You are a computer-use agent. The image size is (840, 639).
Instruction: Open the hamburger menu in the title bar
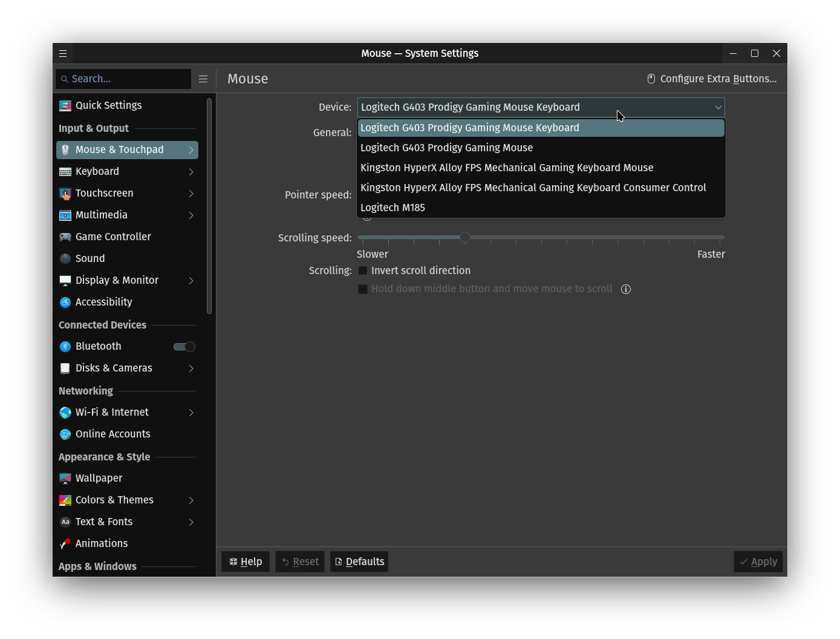point(63,53)
